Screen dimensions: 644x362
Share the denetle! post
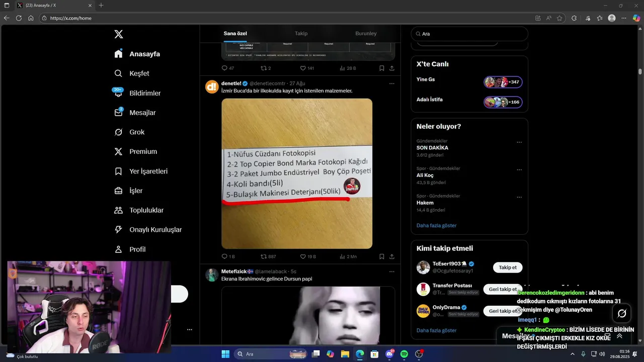[392, 256]
